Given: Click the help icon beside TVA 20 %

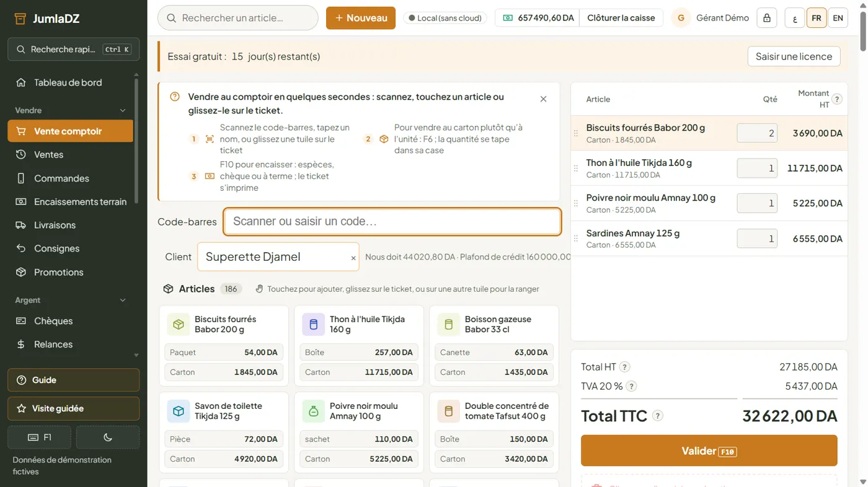Looking at the screenshot, I should point(631,386).
